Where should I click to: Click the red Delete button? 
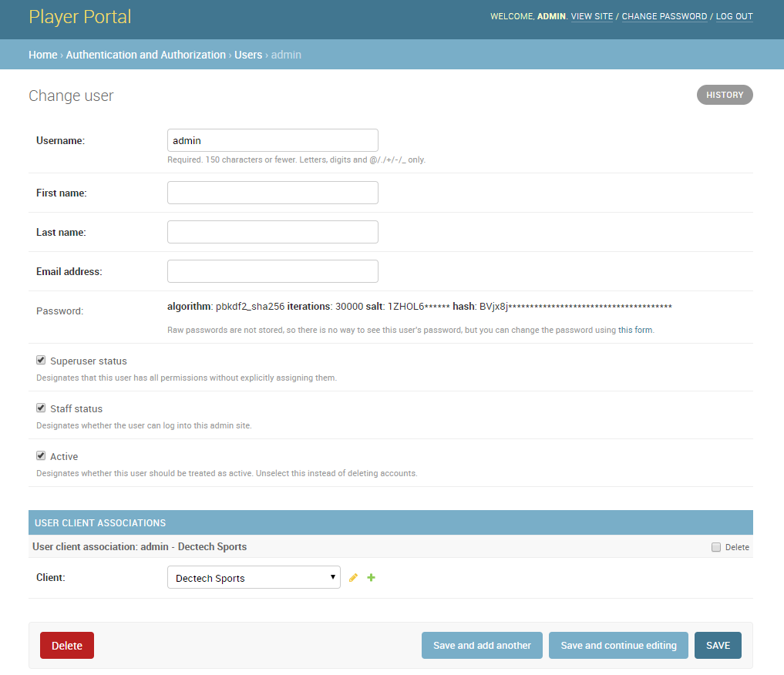pos(67,646)
